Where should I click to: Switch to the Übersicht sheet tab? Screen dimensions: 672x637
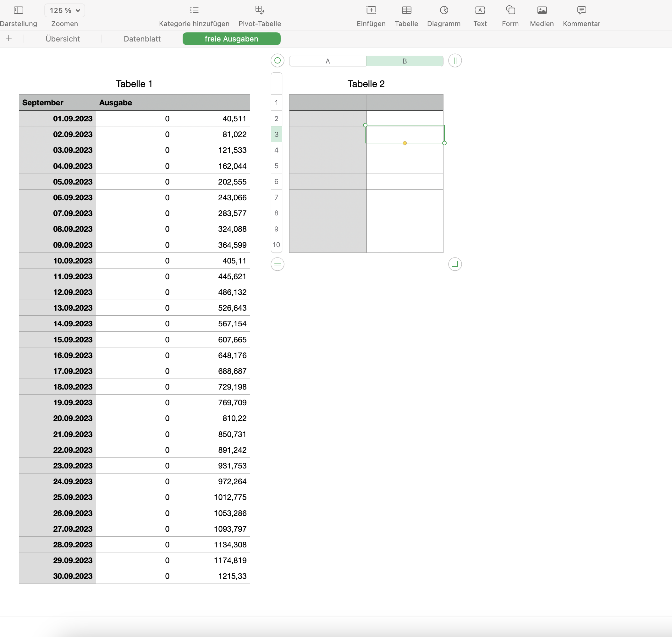pos(63,39)
